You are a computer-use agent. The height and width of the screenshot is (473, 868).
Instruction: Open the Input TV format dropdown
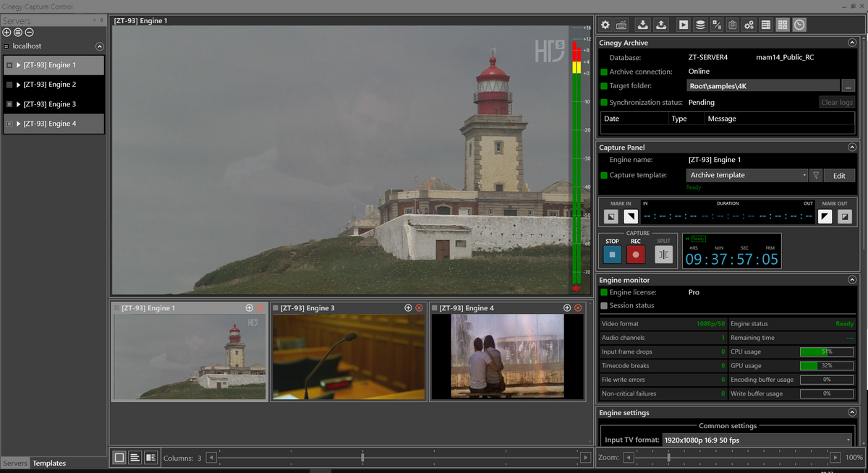tap(848, 439)
